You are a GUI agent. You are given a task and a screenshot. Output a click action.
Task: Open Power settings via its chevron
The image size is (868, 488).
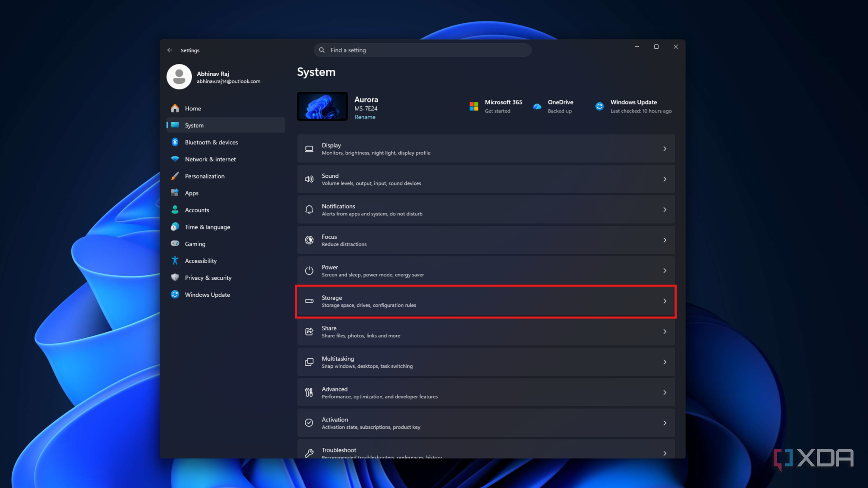point(665,271)
